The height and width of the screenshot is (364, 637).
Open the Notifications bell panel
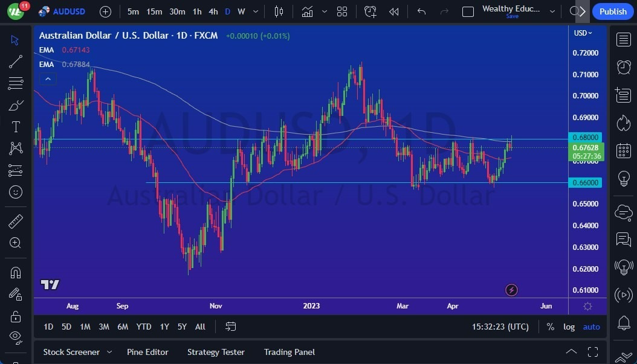point(623,324)
